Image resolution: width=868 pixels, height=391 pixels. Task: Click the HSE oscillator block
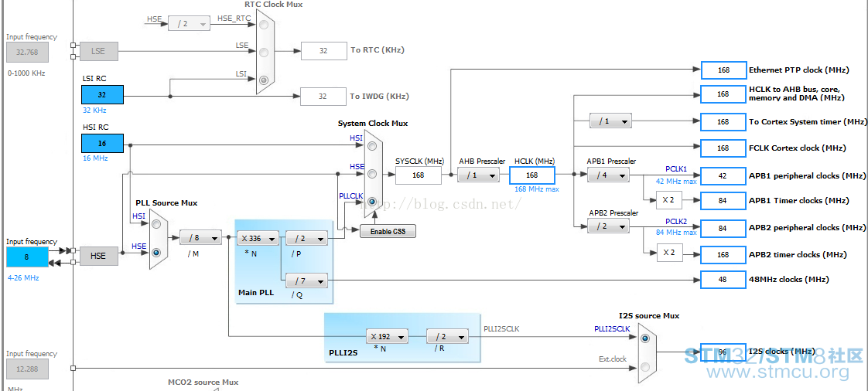98,256
